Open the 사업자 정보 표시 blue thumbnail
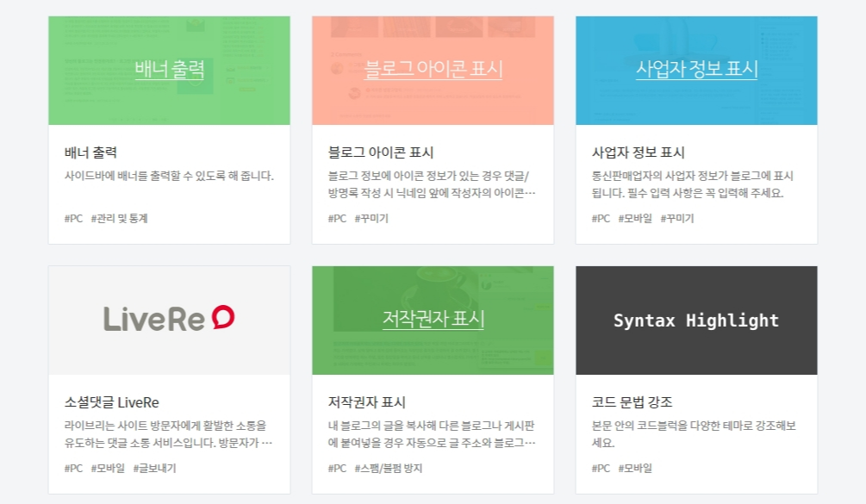Screen dimensions: 866x504 point(696,70)
